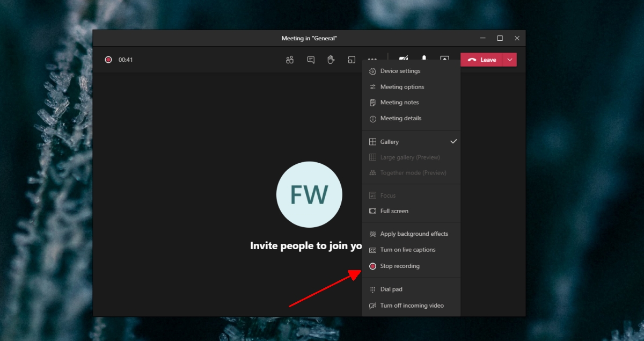
Task: Expand the dropdown arrow beside Leave
Action: coord(510,60)
